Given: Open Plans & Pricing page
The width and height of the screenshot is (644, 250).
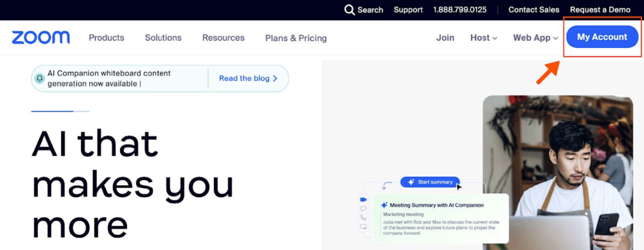Looking at the screenshot, I should tap(296, 38).
